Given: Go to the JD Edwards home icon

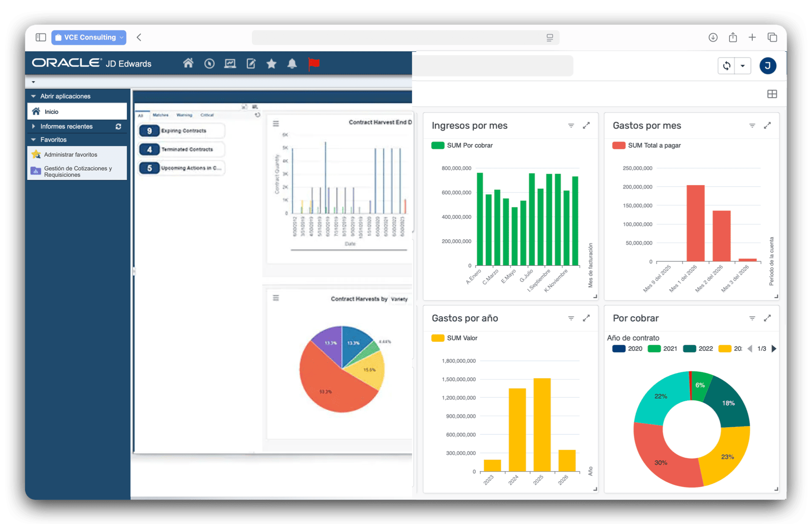Looking at the screenshot, I should click(188, 63).
